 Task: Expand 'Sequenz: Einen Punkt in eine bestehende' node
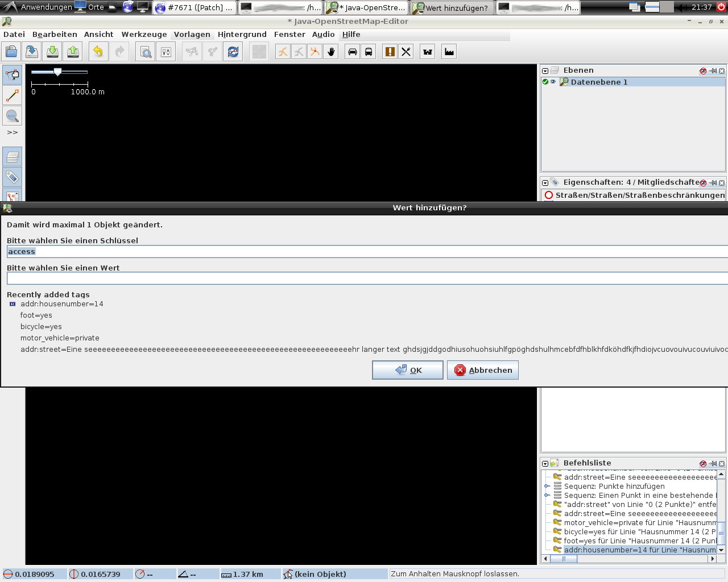(x=547, y=495)
